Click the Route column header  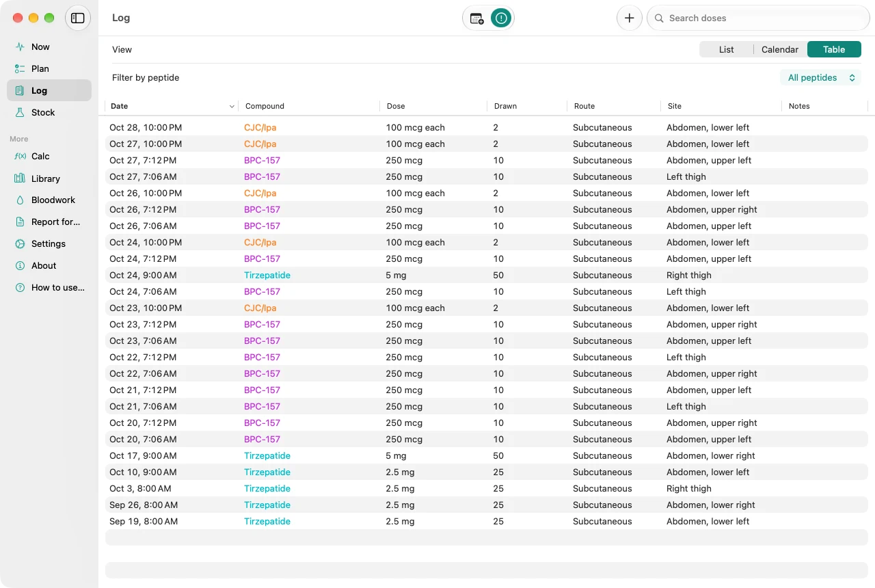(613, 106)
